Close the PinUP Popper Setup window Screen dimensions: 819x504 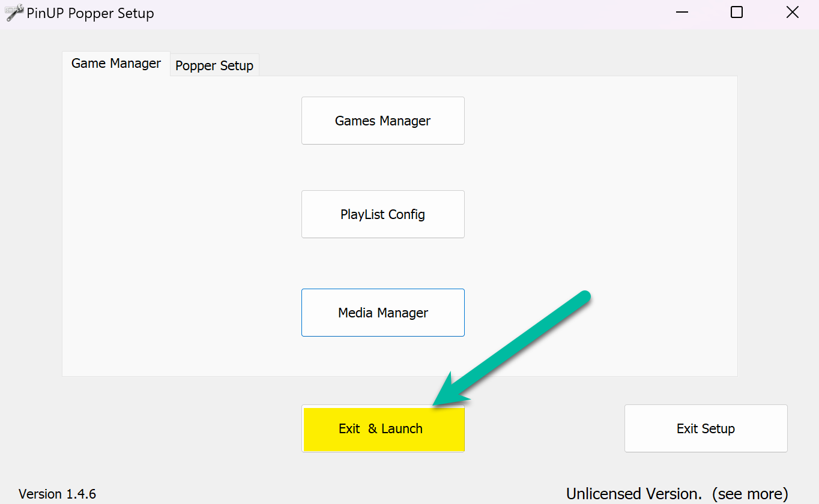point(792,13)
